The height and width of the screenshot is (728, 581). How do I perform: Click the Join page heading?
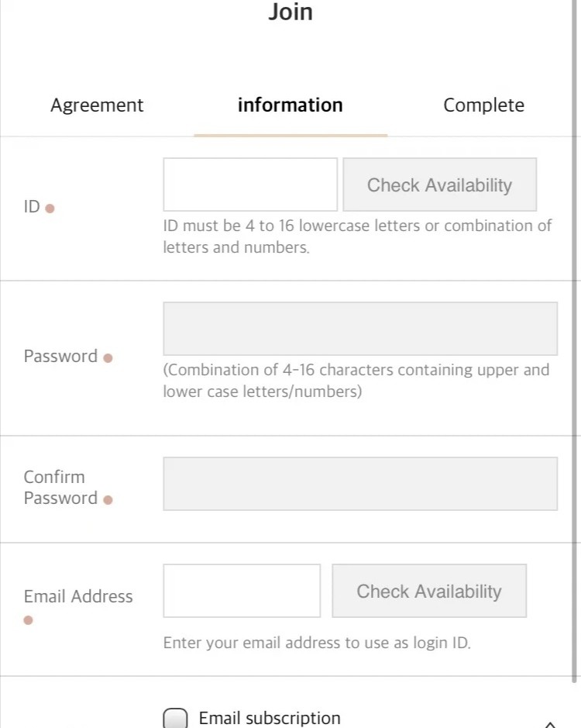(x=290, y=12)
